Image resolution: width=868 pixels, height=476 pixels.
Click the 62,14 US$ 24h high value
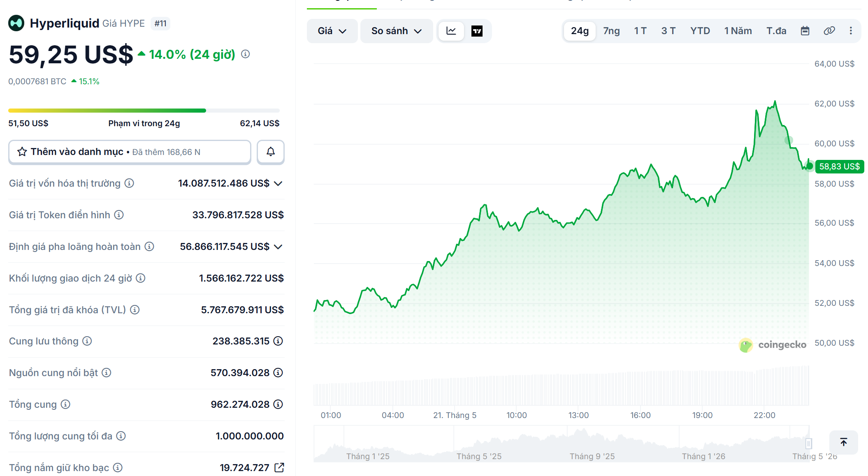(260, 123)
